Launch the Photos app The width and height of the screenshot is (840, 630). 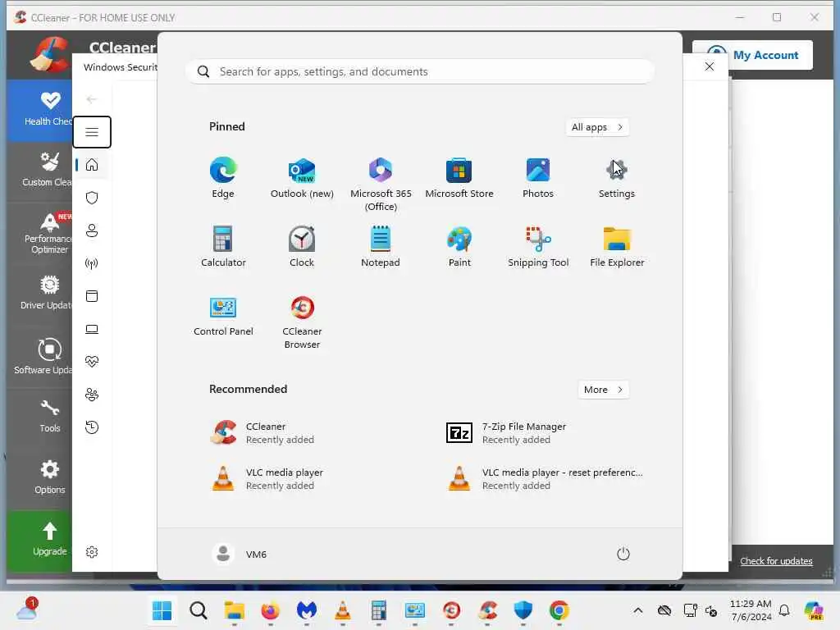click(x=538, y=178)
